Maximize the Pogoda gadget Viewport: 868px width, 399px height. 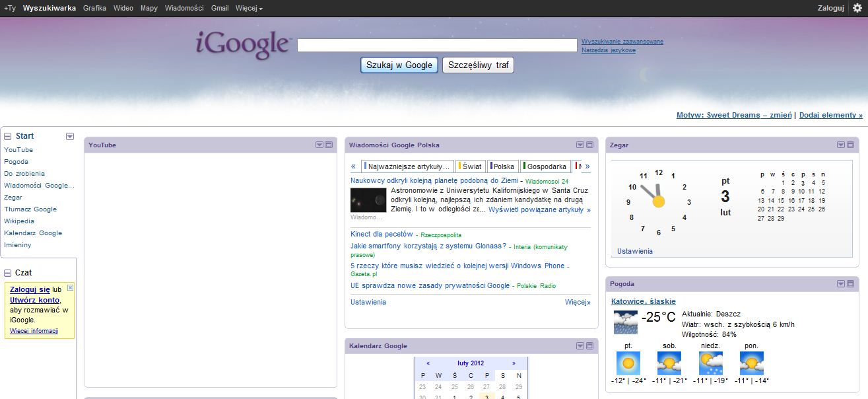click(x=850, y=283)
